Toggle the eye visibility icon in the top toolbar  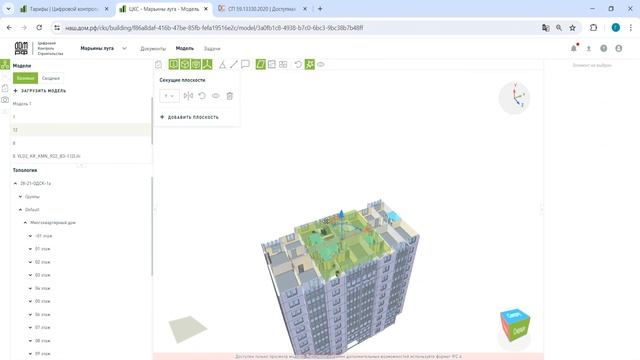pyautogui.click(x=321, y=64)
